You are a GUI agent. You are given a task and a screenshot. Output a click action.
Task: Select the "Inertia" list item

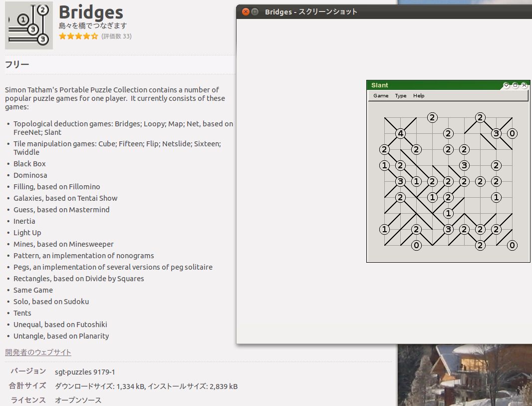click(x=24, y=221)
